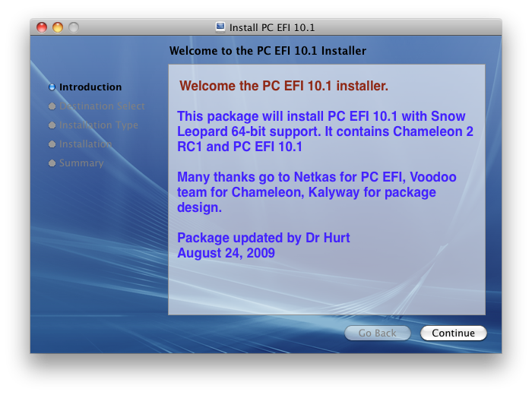Image resolution: width=532 pixels, height=395 pixels.
Task: Select the Installation Type step label
Action: pyautogui.click(x=99, y=125)
